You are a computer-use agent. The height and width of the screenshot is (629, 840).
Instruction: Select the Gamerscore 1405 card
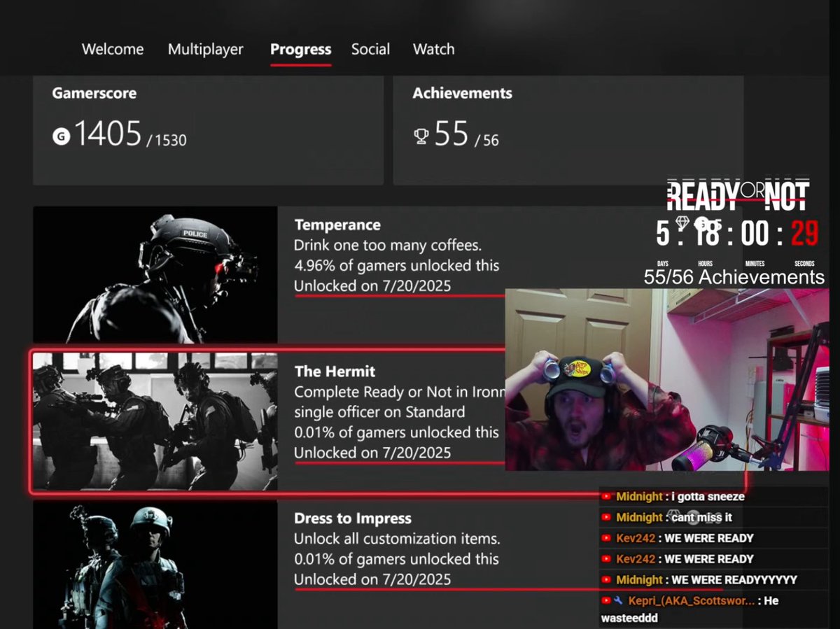[208, 130]
